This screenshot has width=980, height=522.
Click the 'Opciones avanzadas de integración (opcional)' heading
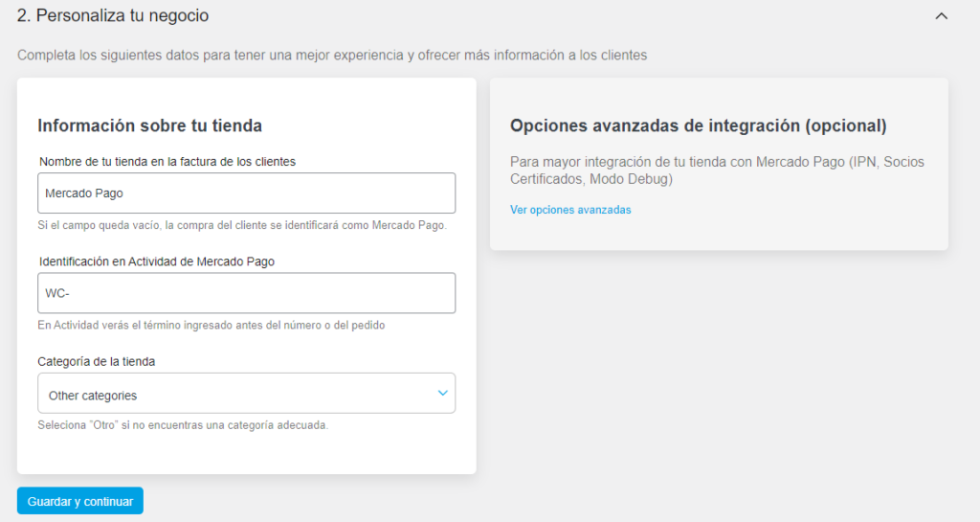pyautogui.click(x=698, y=125)
